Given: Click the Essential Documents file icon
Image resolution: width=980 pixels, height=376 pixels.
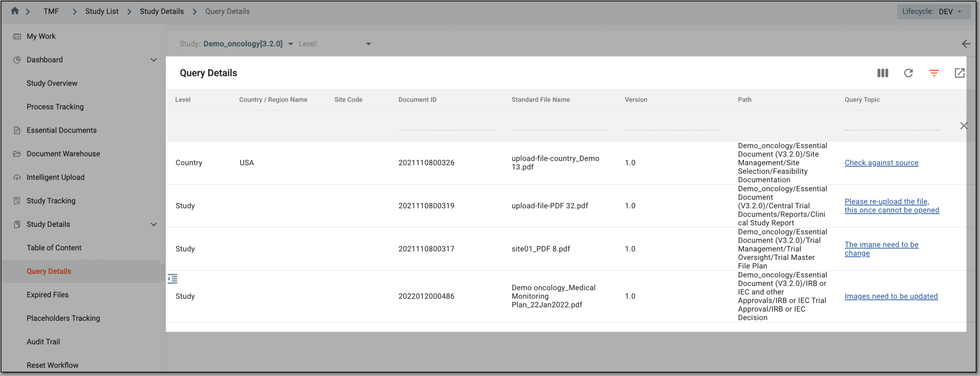Looking at the screenshot, I should click(x=17, y=130).
